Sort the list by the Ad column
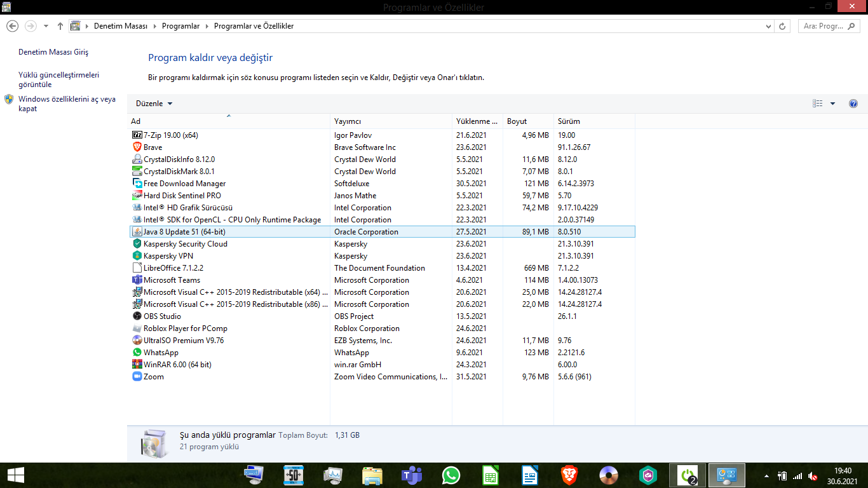This screenshot has height=488, width=868. 229,121
